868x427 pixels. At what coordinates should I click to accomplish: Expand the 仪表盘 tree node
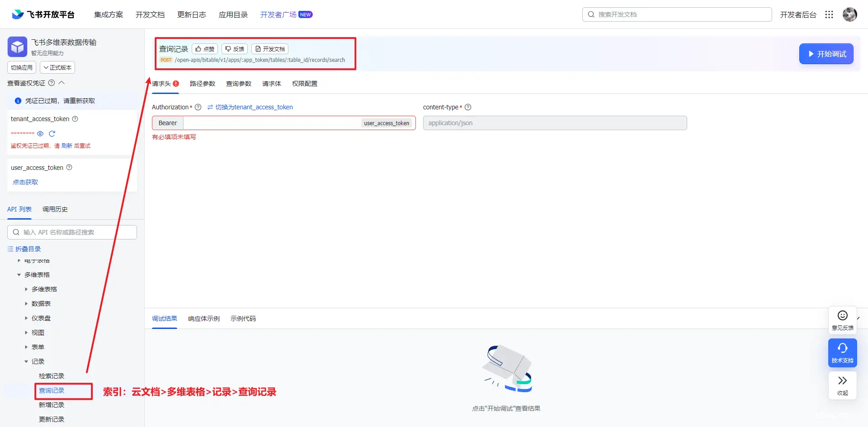click(26, 318)
